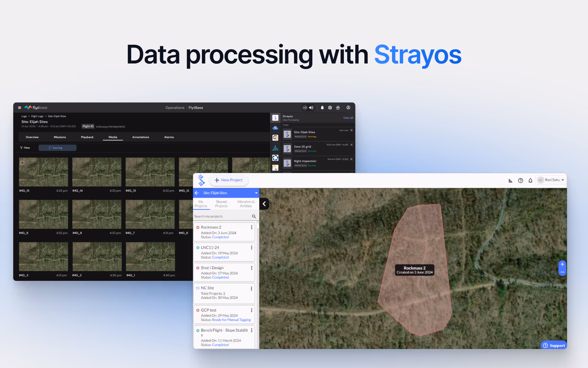Click the help question mark icon in Strayos

click(x=520, y=180)
